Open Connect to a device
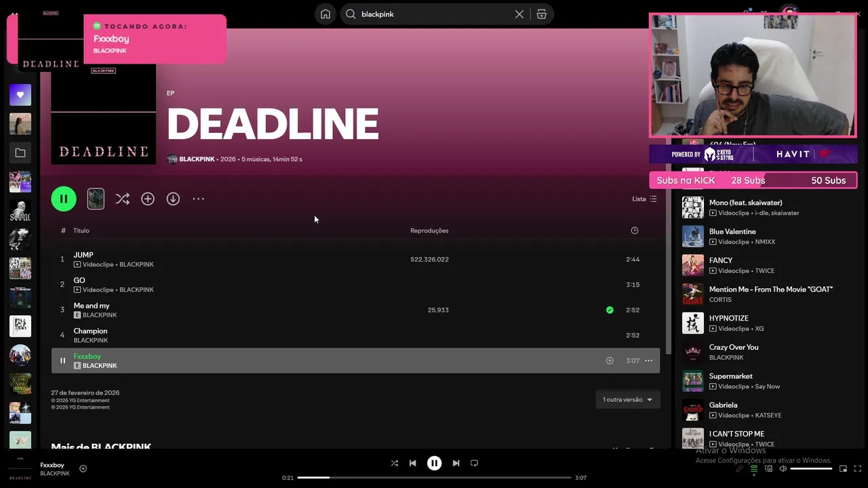868x488 pixels. pos(768,468)
